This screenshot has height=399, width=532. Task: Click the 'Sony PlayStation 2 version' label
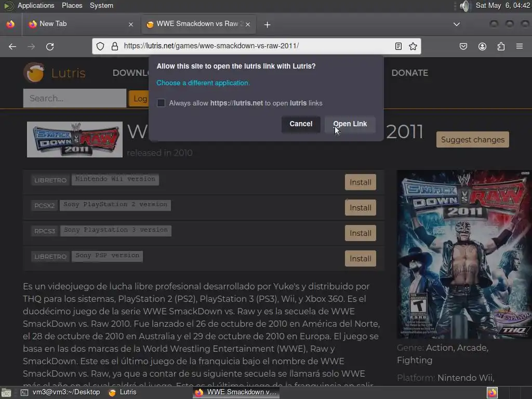(115, 205)
